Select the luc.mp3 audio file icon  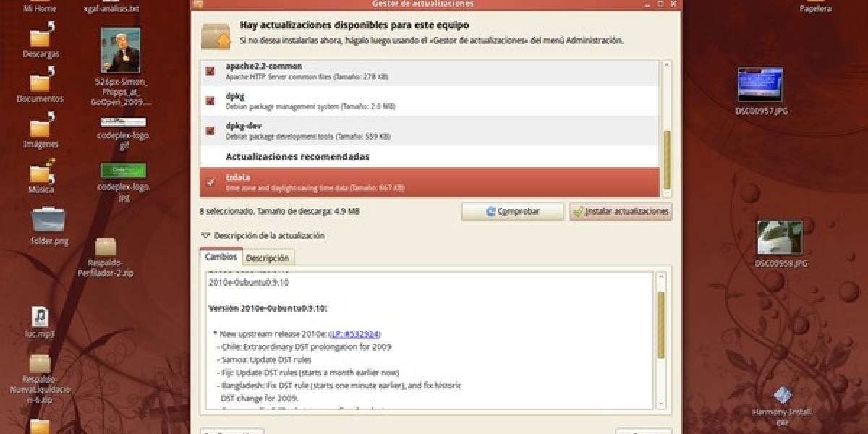point(40,318)
